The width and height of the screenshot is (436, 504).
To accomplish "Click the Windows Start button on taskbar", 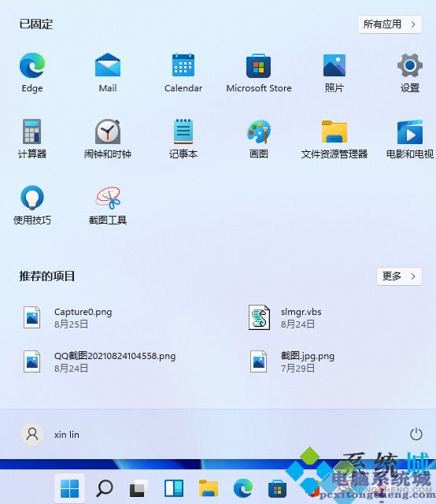I will point(70,488).
